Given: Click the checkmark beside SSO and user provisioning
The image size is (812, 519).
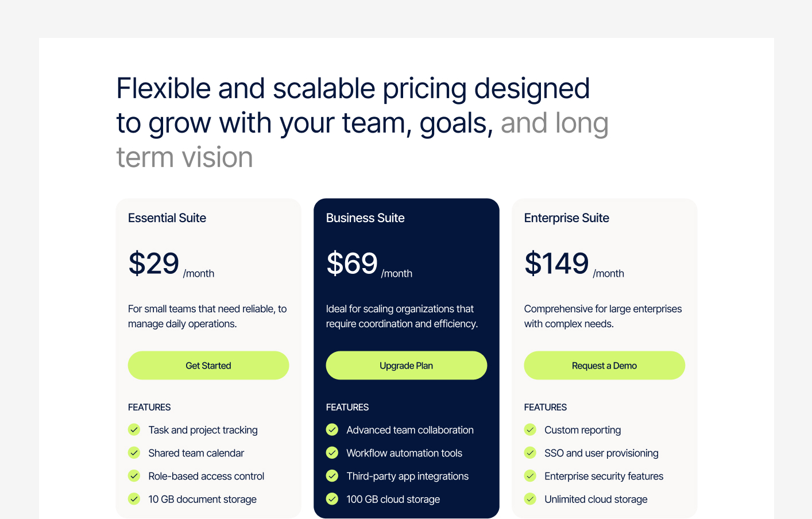Looking at the screenshot, I should (530, 452).
